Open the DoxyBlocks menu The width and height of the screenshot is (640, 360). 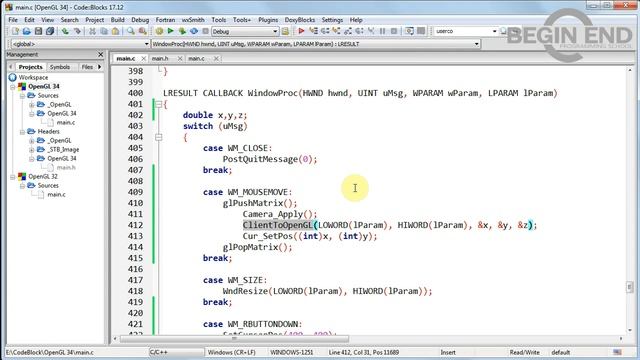(x=300, y=20)
